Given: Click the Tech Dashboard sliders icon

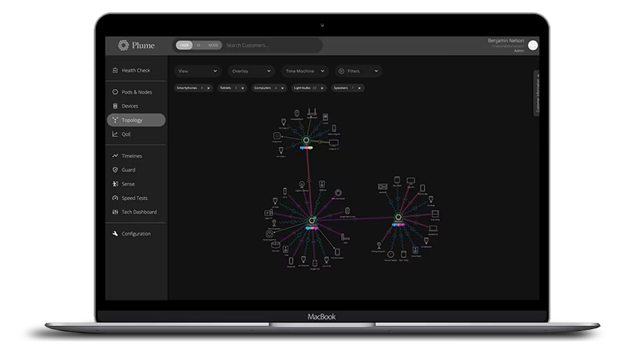Looking at the screenshot, I should point(115,212).
